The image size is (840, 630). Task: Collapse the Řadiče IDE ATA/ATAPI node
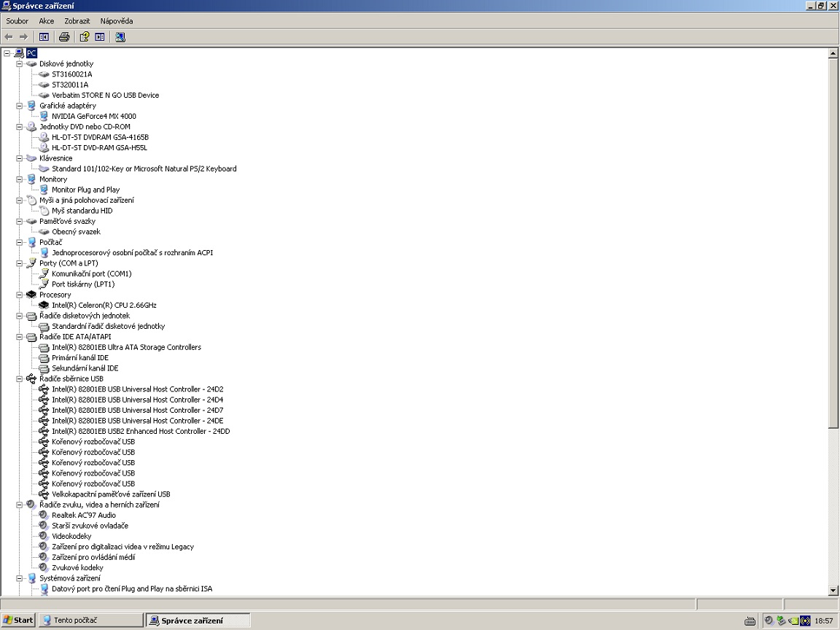[19, 337]
